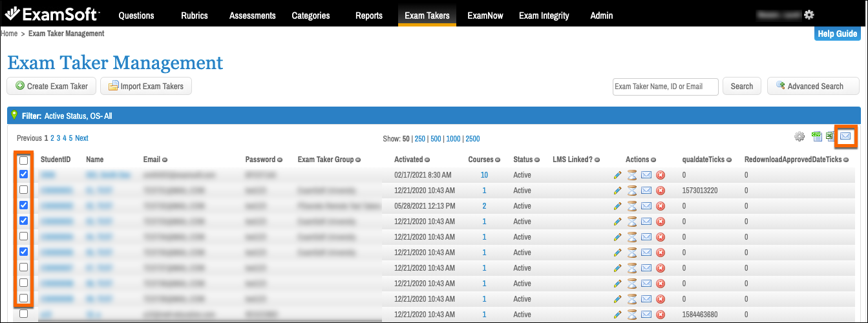Send email from the 1573013220 row
This screenshot has width=868, height=323.
click(x=646, y=191)
